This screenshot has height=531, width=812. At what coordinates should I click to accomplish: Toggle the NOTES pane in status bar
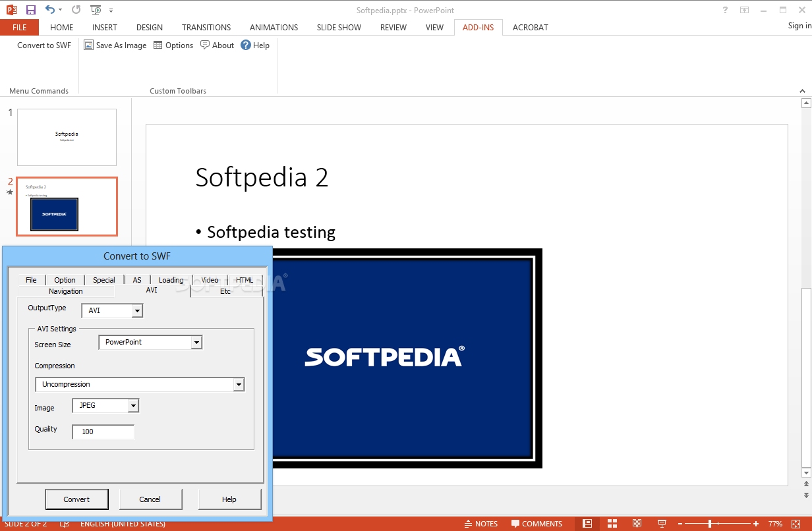click(x=480, y=524)
